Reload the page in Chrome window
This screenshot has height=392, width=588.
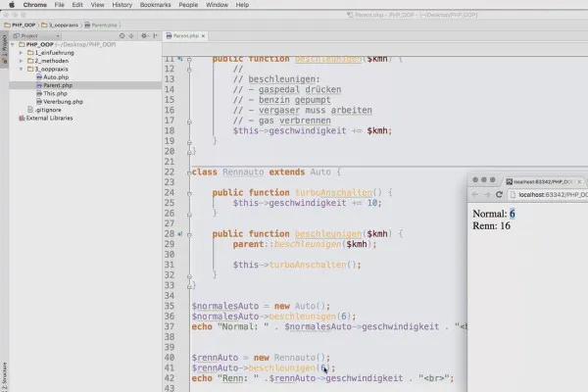click(x=499, y=195)
